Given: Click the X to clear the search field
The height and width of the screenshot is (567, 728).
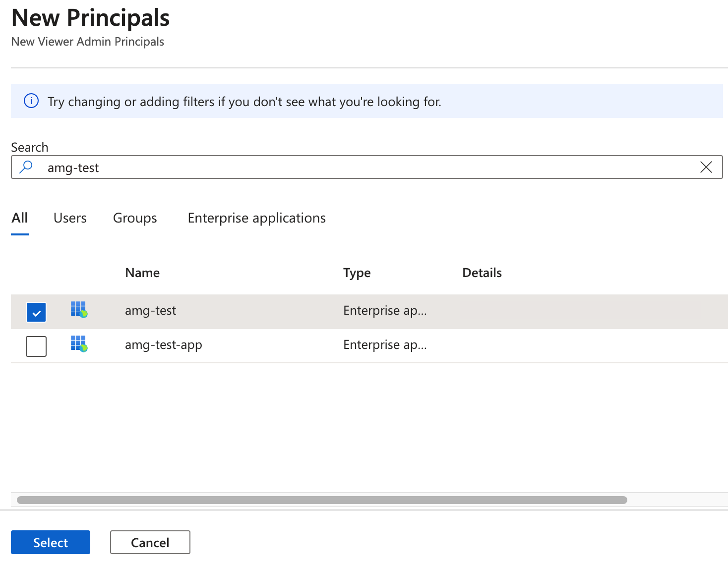Looking at the screenshot, I should 706,167.
